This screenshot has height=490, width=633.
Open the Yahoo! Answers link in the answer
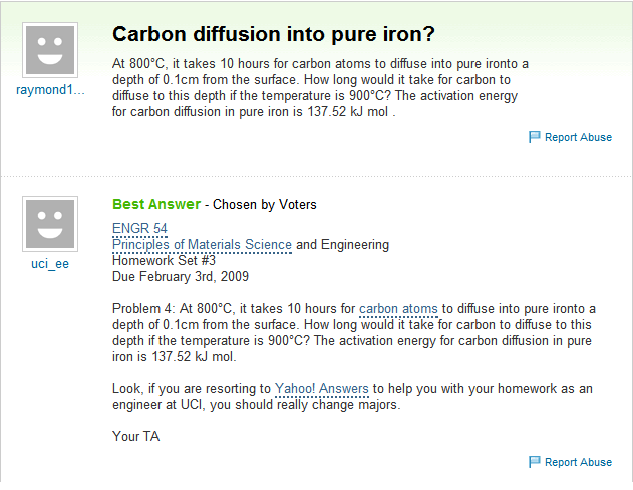click(322, 389)
